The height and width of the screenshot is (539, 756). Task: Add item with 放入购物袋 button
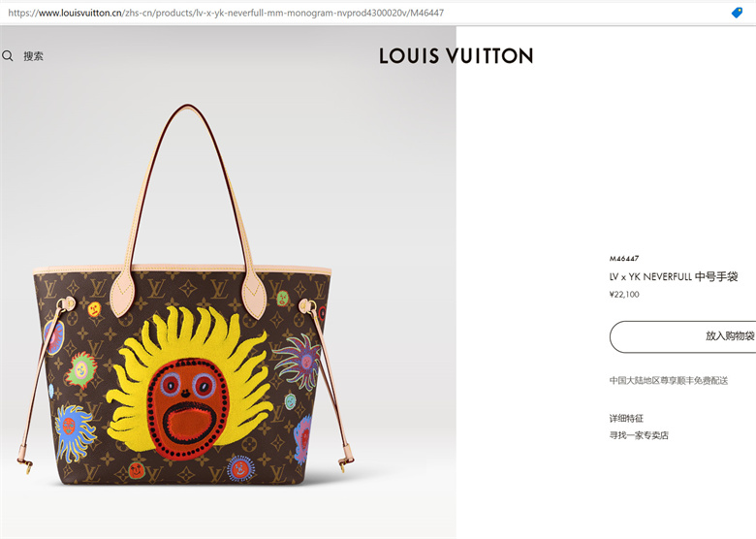click(682, 336)
